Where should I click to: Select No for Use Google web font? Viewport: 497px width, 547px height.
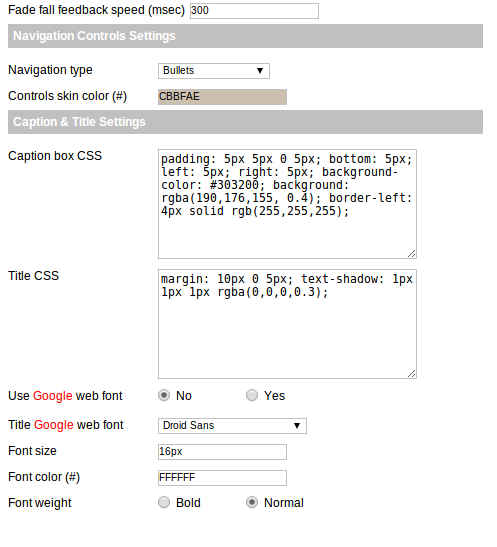[x=164, y=395]
